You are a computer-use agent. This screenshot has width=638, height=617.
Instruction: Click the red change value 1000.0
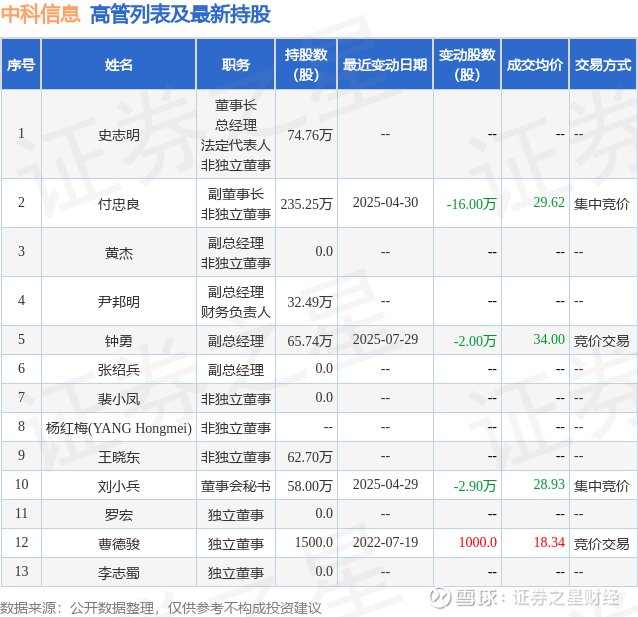[x=478, y=542]
